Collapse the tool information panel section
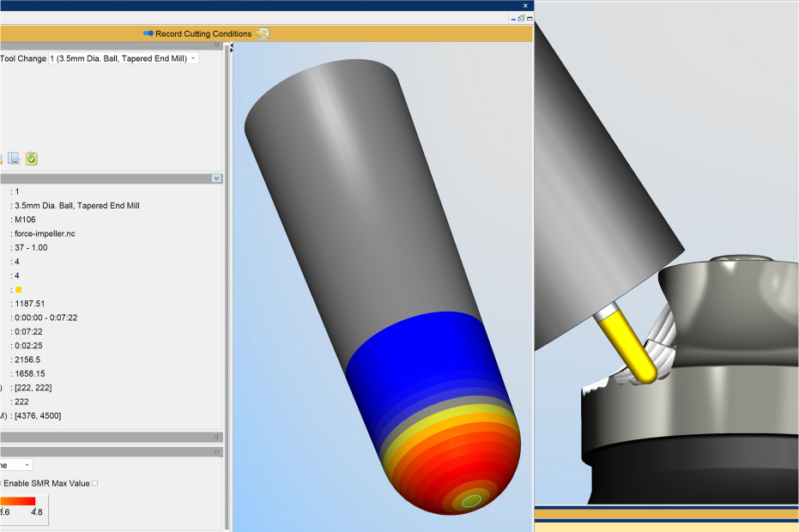This screenshot has width=799, height=532. point(216,178)
